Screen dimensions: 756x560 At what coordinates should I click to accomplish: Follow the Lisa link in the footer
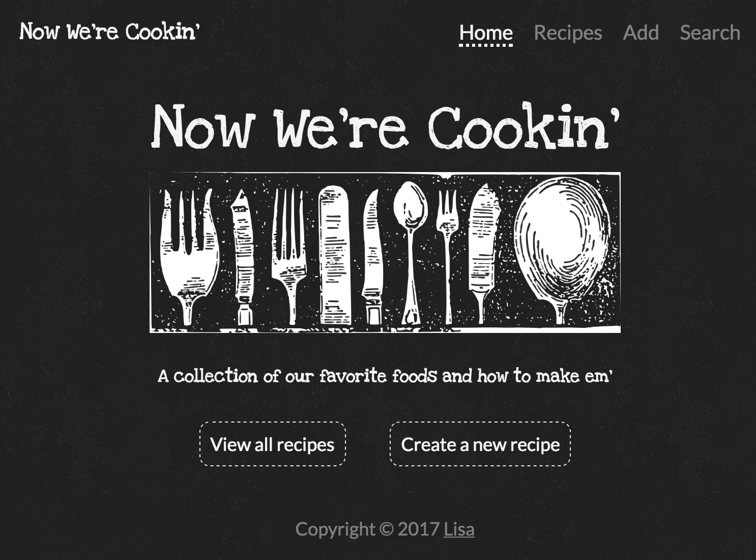(459, 529)
